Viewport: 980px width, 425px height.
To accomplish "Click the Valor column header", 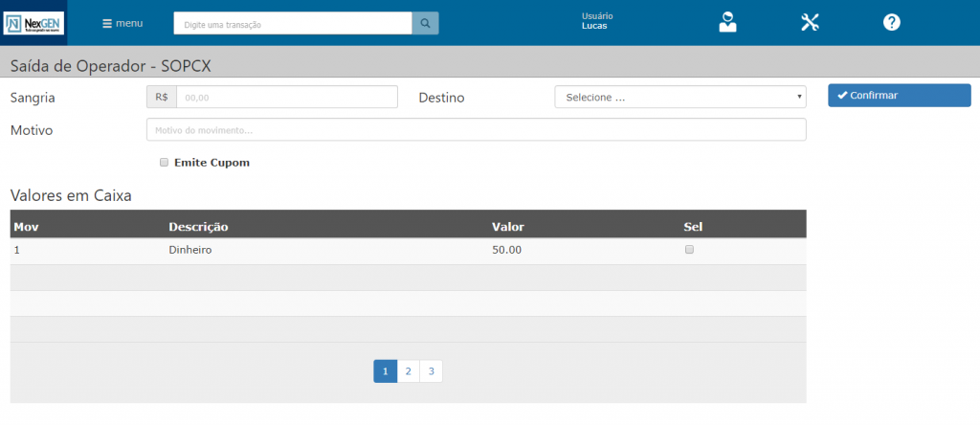I will point(507,227).
